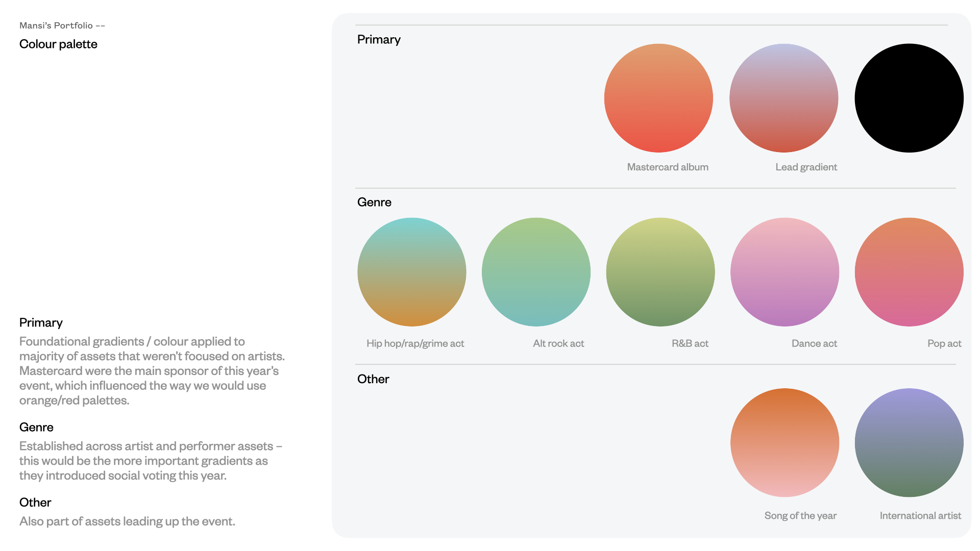Select the Alt rock act green-teal circle
980x551 pixels.
(536, 272)
